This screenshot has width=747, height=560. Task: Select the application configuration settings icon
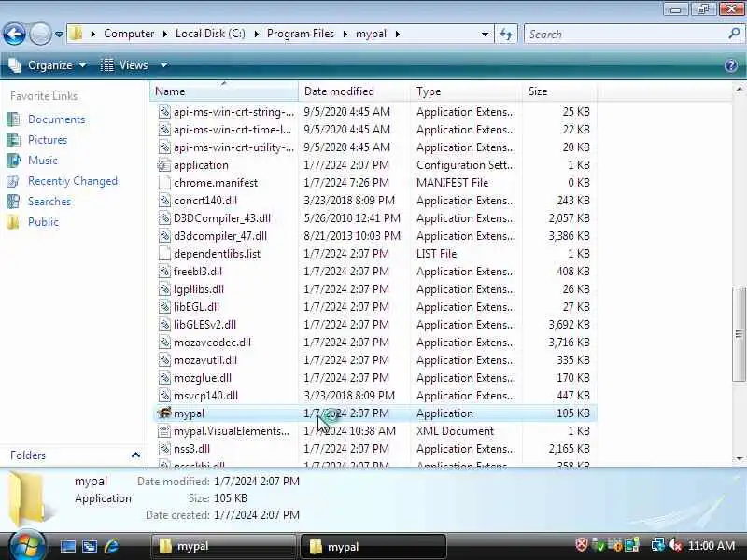[x=164, y=165]
